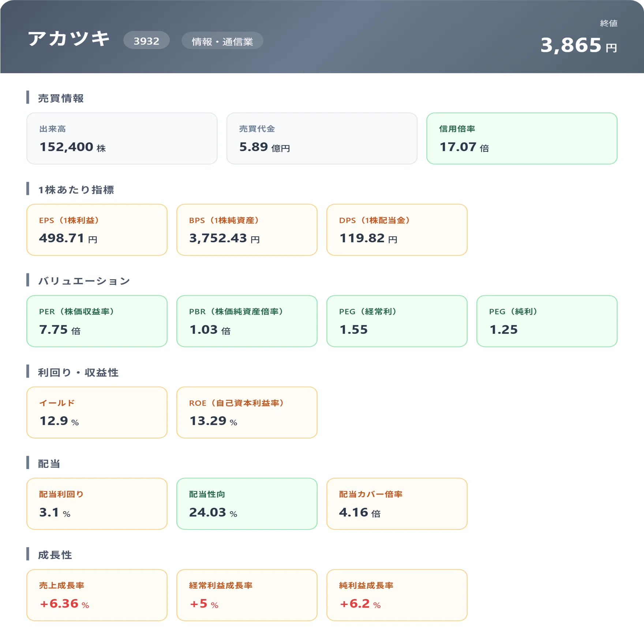Click the 情報・通信業 sector tag
This screenshot has width=644, height=644.
click(x=222, y=41)
